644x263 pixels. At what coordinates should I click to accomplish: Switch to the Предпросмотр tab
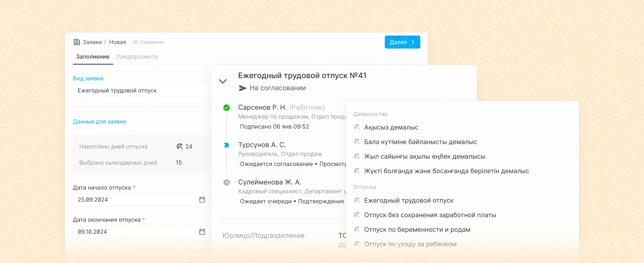137,57
